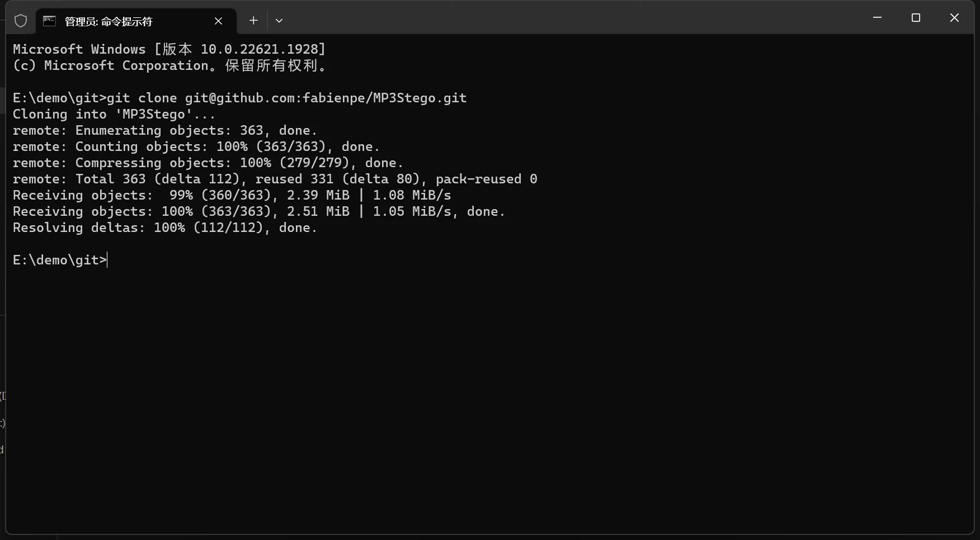980x540 pixels.
Task: Close the terminal window
Action: (x=954, y=18)
